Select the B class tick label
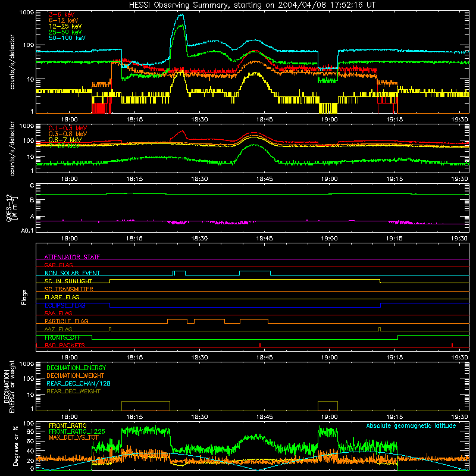Screen dimensions: 476x476 click(x=32, y=201)
